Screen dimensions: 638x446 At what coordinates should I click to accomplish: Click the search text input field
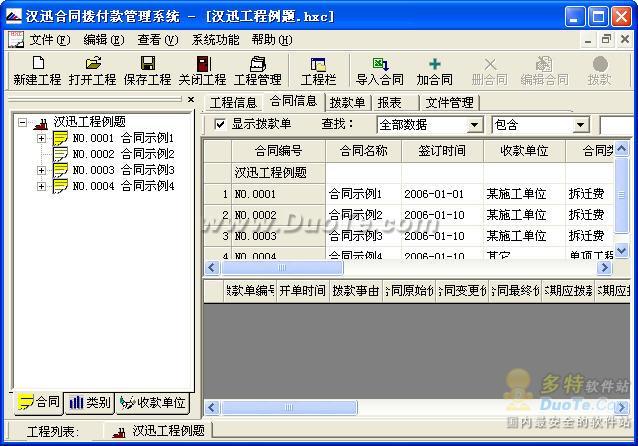tap(617, 125)
